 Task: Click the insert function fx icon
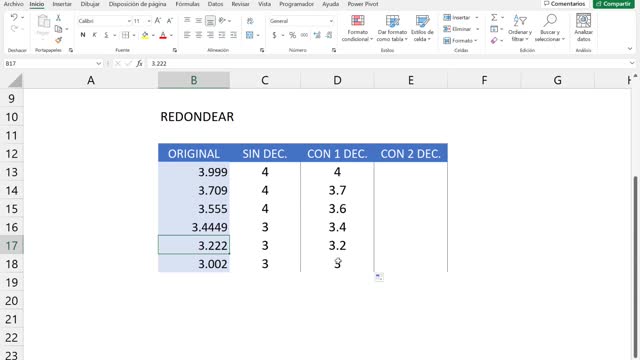point(139,64)
